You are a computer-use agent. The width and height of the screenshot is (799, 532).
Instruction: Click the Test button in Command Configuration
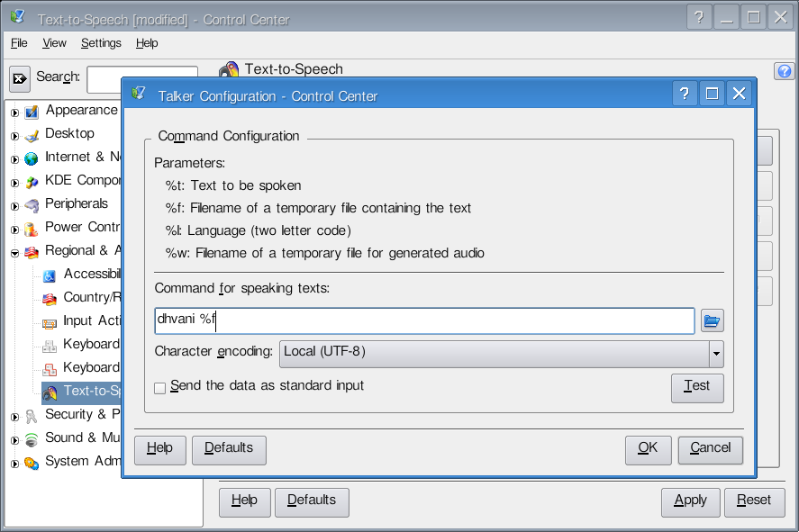click(697, 388)
